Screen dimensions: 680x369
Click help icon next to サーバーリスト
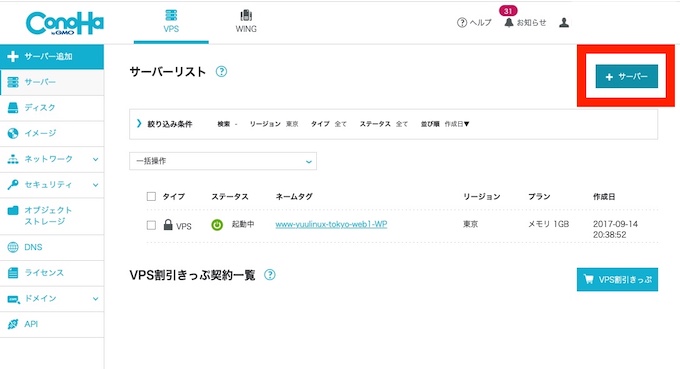222,72
